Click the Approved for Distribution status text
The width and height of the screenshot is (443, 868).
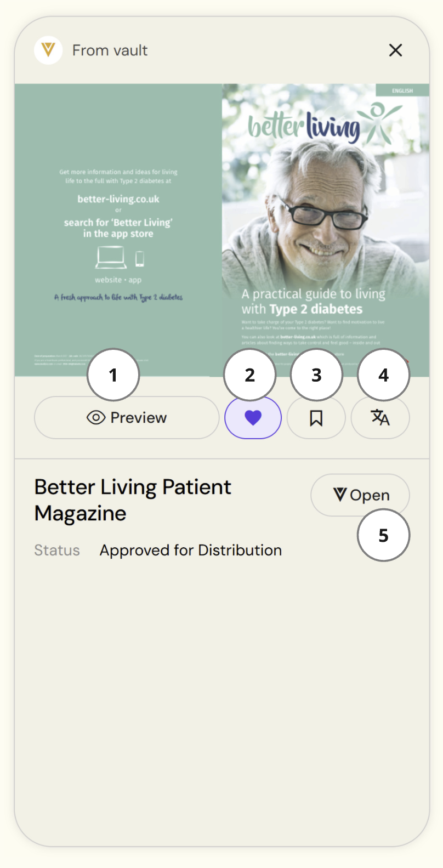(x=191, y=551)
